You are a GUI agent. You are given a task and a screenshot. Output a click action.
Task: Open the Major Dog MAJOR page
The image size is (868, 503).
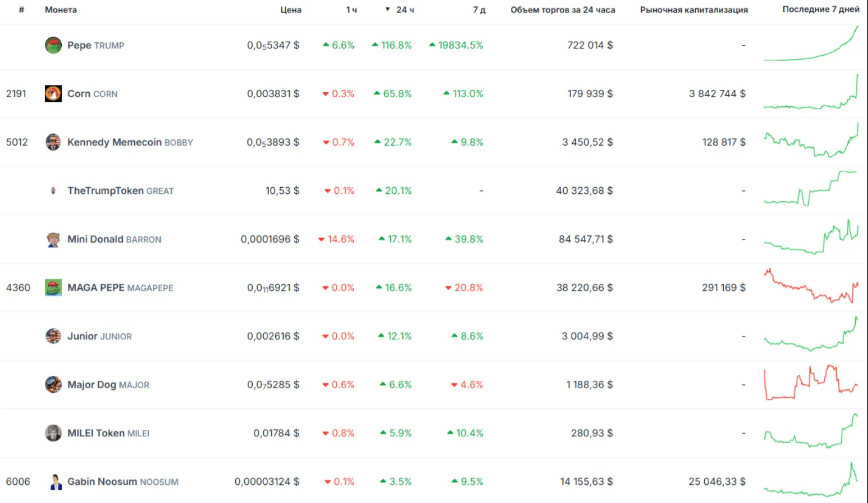pyautogui.click(x=108, y=385)
